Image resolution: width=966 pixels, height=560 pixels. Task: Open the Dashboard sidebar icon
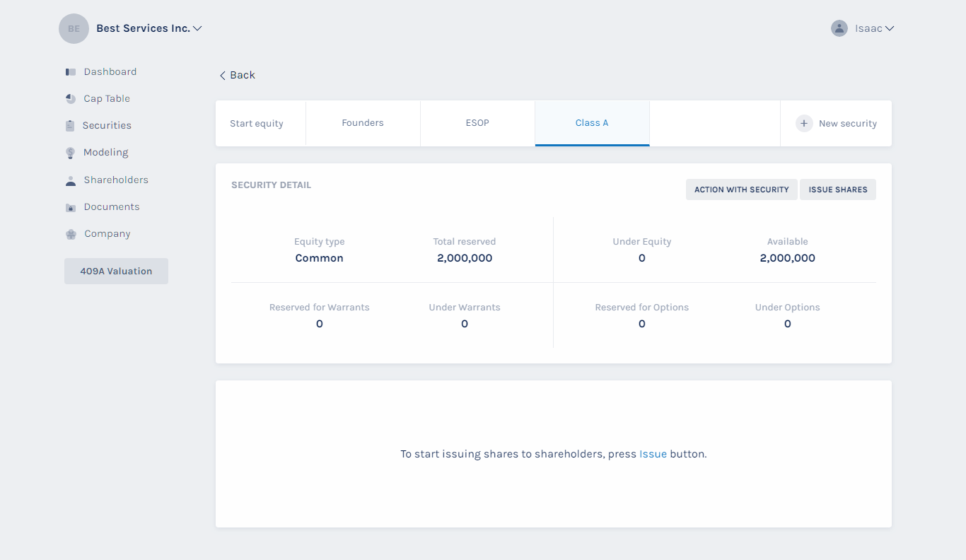[x=71, y=72]
